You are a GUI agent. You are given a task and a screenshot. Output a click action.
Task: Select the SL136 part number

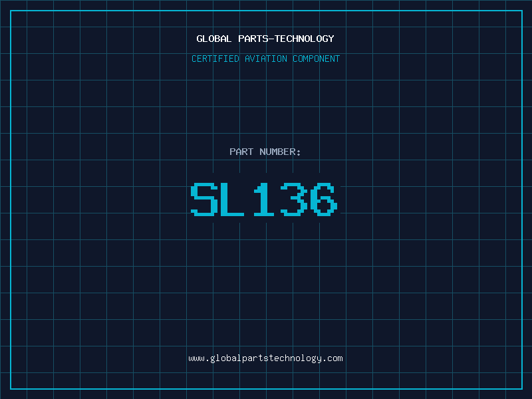pos(264,199)
